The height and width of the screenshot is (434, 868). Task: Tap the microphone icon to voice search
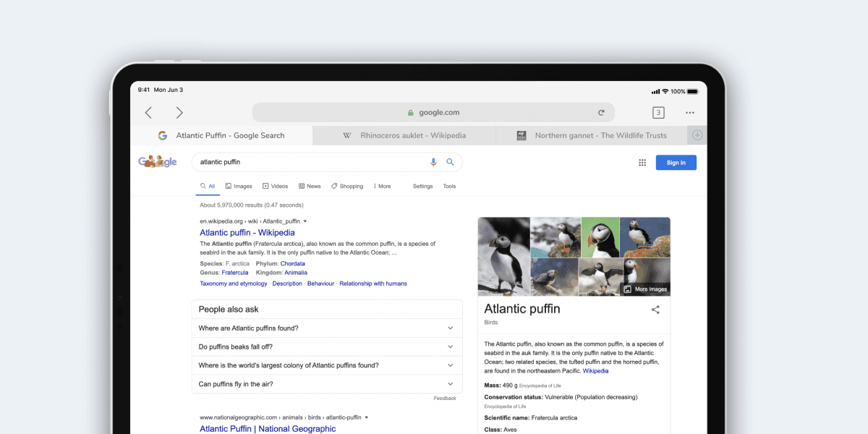pos(433,162)
